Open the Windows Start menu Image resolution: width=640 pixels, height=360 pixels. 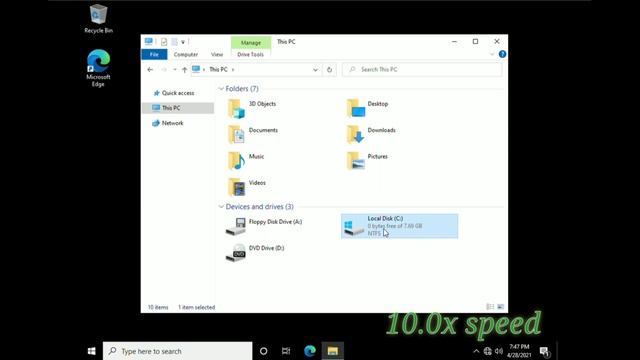91,351
